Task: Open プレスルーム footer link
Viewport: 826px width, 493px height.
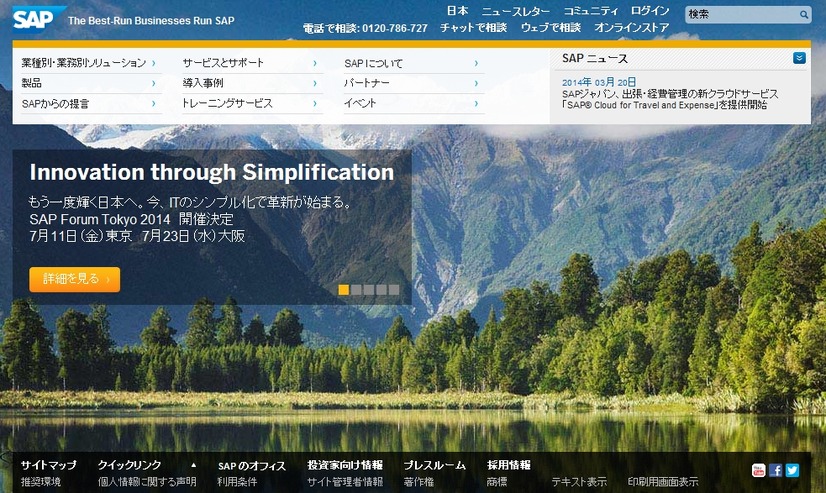Action: 435,465
